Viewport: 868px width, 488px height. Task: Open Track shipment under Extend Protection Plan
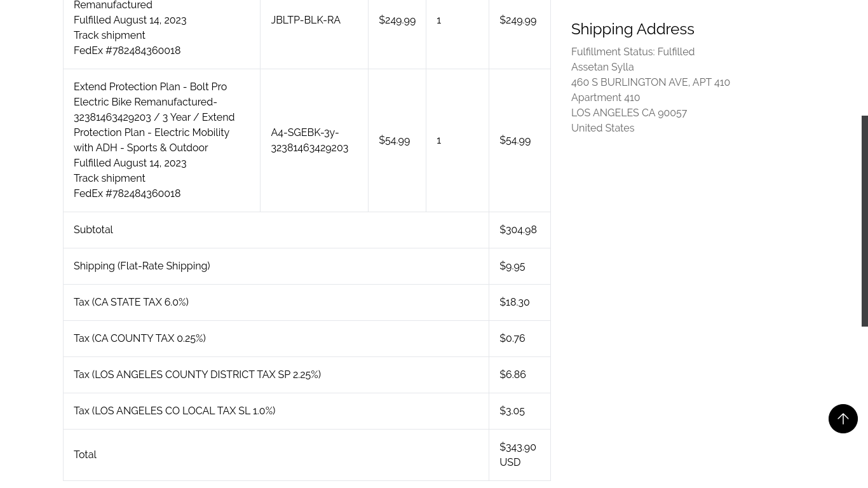(109, 178)
